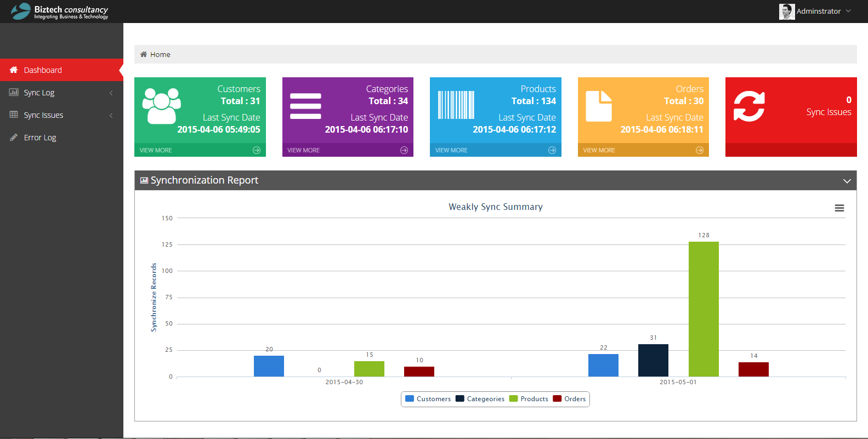This screenshot has width=868, height=439.
Task: Click the red Orders bar labeled 14
Action: click(x=753, y=369)
